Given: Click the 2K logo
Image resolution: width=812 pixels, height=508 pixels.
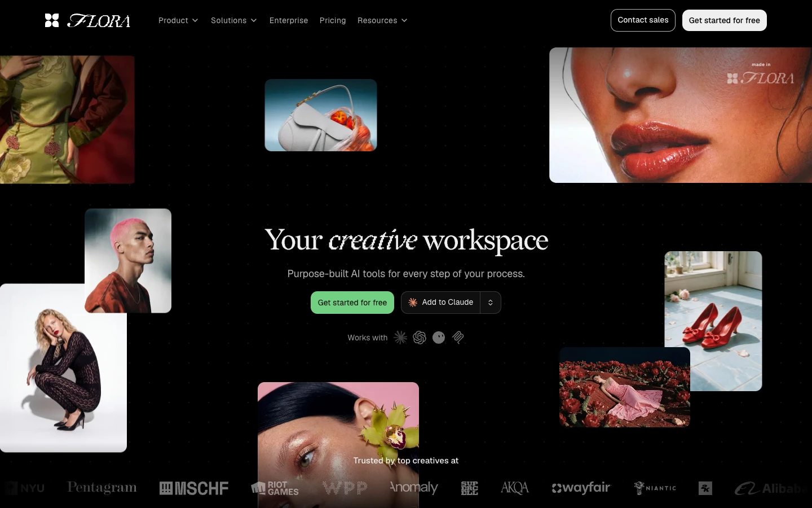Looking at the screenshot, I should [x=705, y=488].
